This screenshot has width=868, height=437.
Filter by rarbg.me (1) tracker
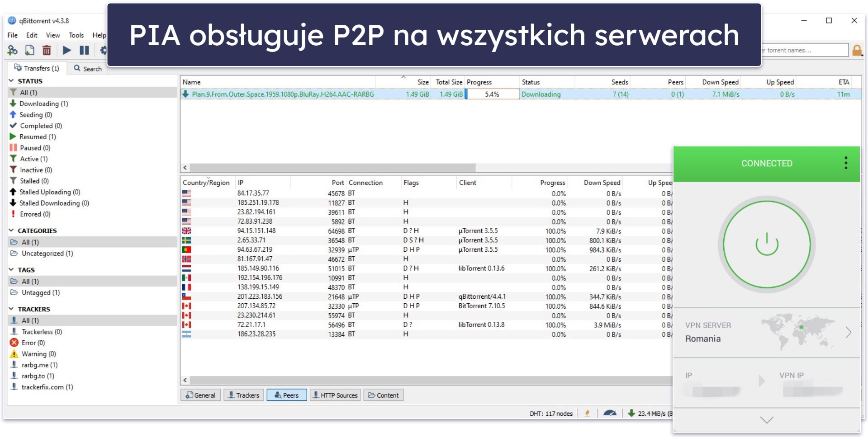[x=39, y=365]
